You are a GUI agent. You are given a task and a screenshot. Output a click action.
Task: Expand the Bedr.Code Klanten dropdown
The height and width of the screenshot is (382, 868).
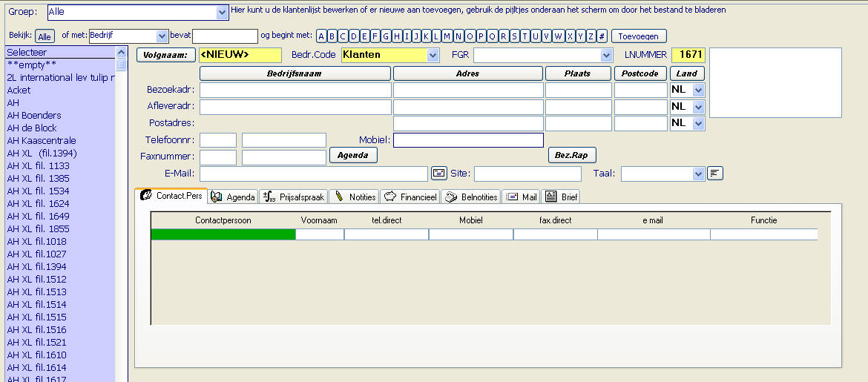(433, 55)
